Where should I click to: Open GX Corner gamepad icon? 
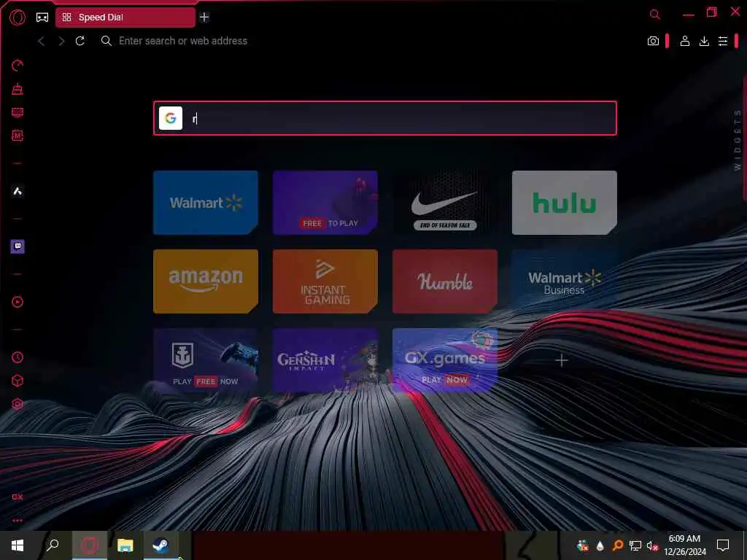(42, 17)
